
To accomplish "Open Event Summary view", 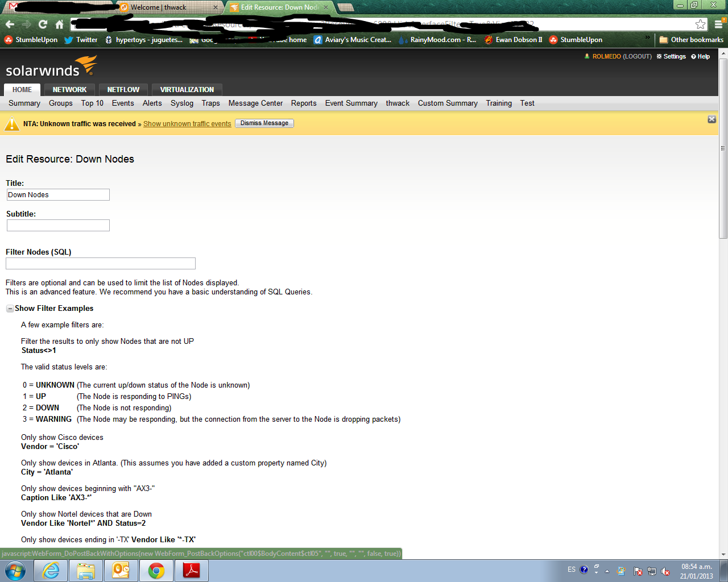I will pyautogui.click(x=351, y=103).
